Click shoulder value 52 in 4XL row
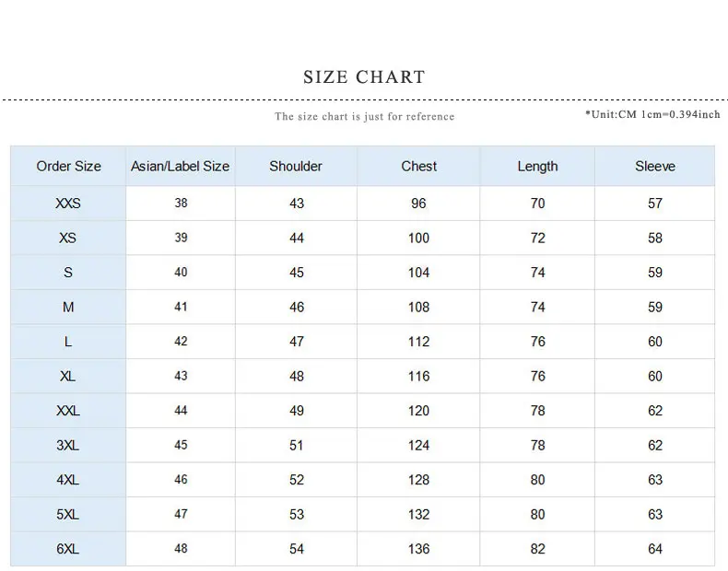 pos(297,480)
